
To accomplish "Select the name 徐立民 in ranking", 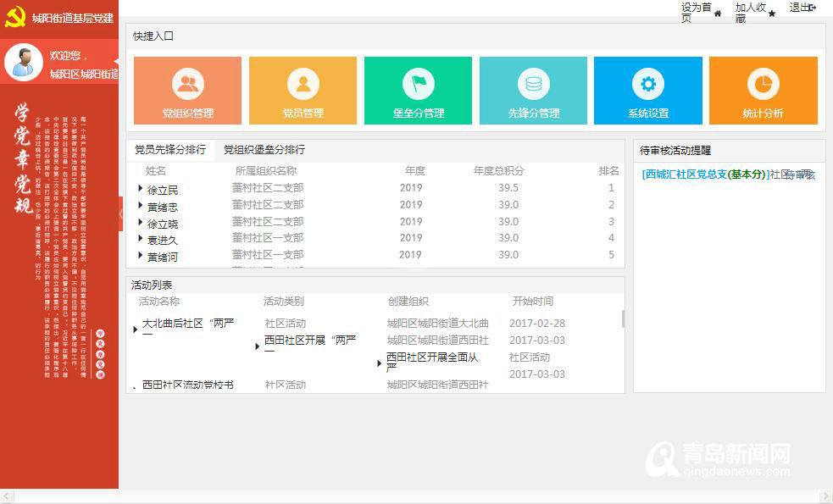I will tap(163, 190).
